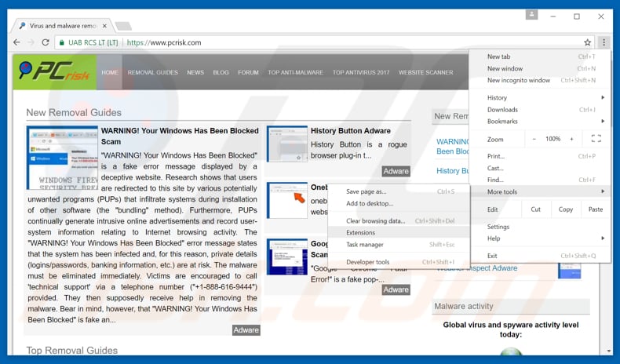Click the three-dot Chrome menu icon

604,42
